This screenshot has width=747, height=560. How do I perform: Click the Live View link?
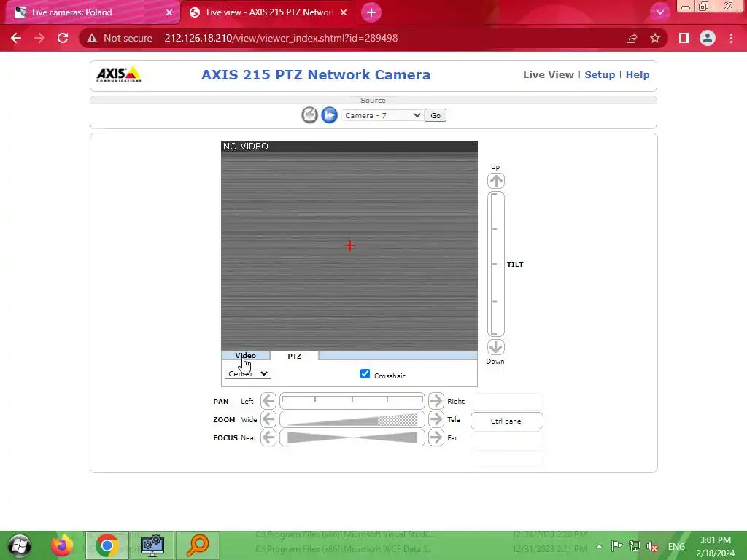549,75
